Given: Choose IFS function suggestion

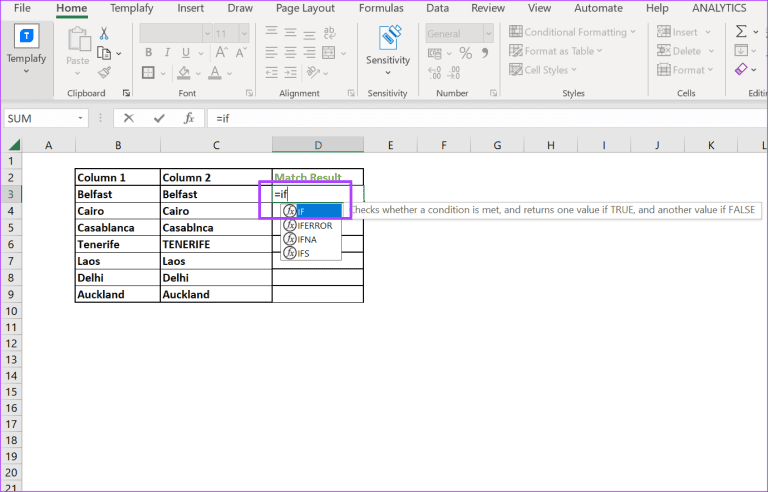Looking at the screenshot, I should coord(303,253).
